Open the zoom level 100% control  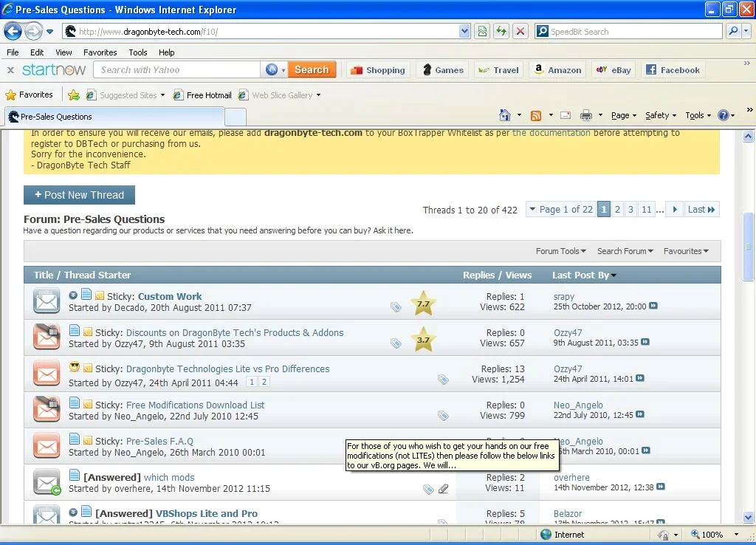pyautogui.click(x=715, y=535)
